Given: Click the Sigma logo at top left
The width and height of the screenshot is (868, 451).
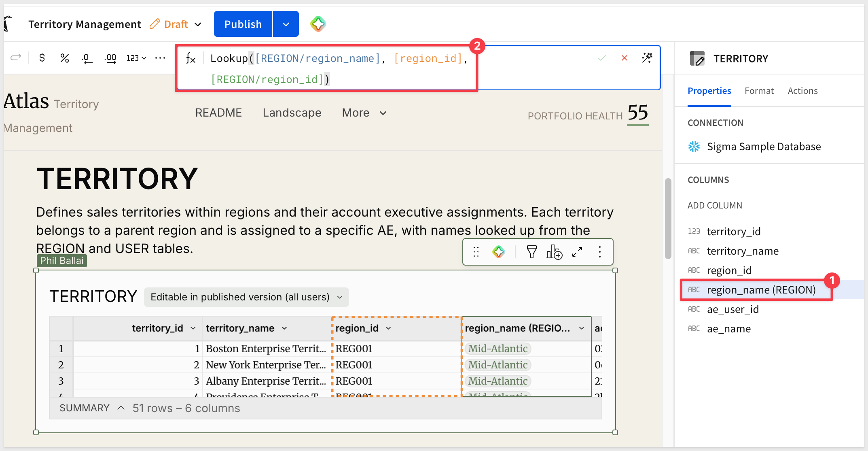Looking at the screenshot, I should [x=8, y=24].
